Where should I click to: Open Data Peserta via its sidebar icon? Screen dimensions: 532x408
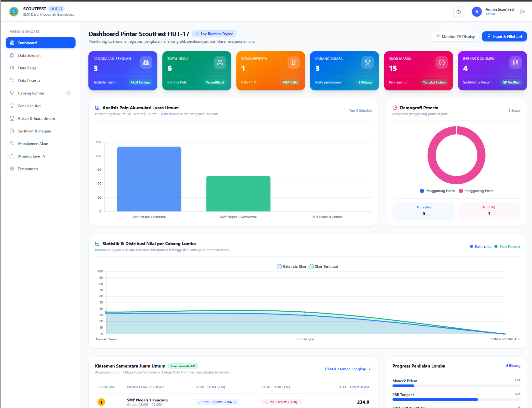(12, 81)
